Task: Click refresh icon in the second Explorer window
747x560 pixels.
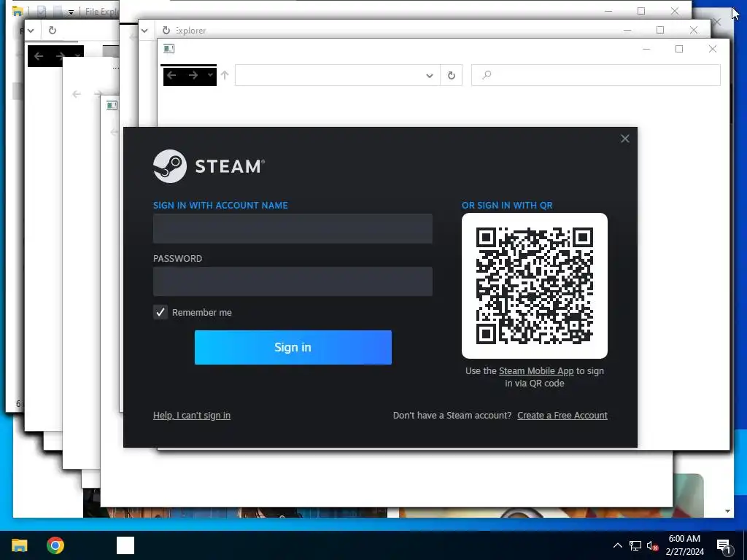Action: pyautogui.click(x=166, y=31)
